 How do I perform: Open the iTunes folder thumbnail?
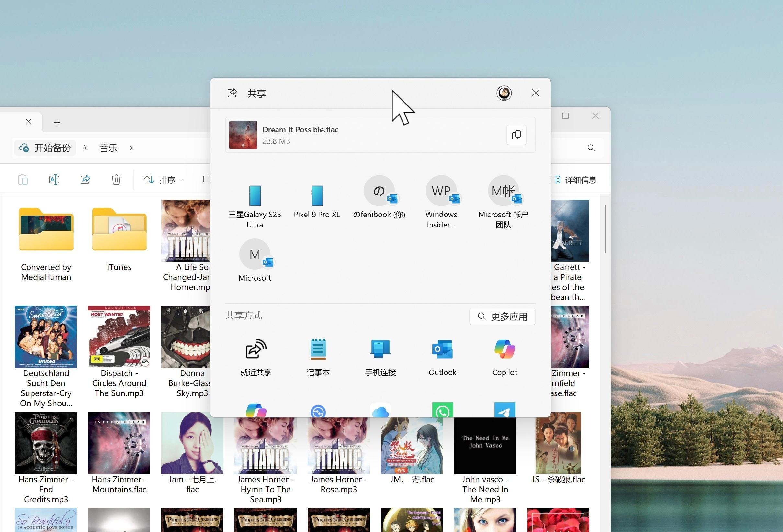(119, 230)
